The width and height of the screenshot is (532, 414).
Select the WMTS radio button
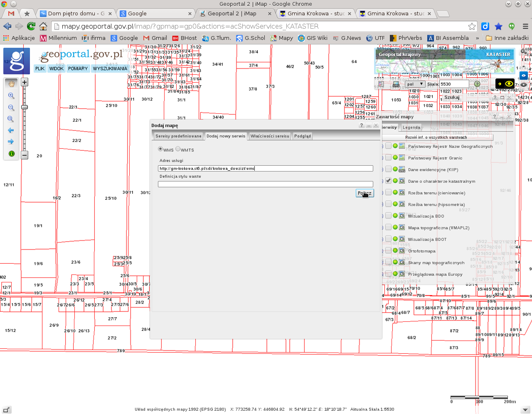[178, 149]
